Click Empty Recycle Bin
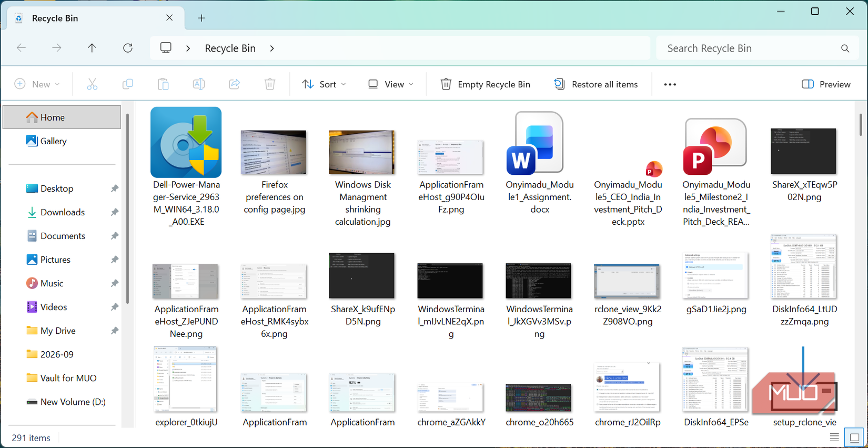Image resolution: width=868 pixels, height=448 pixels. pos(485,84)
